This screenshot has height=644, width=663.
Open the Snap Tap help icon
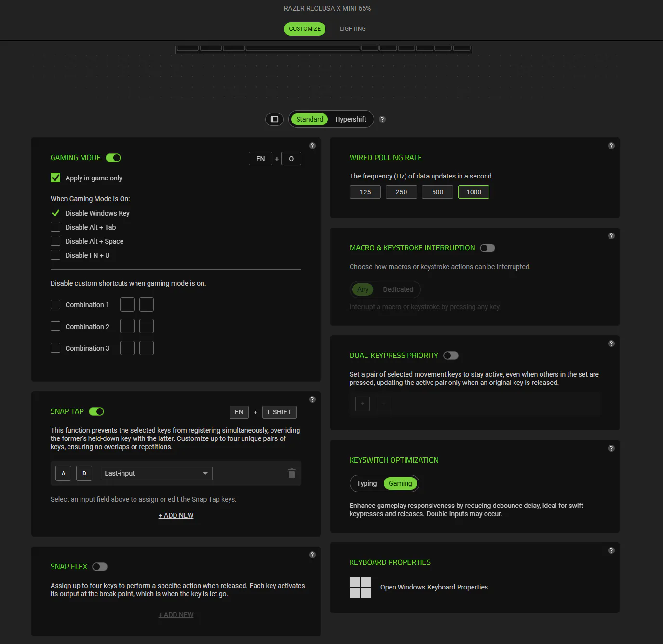tap(312, 399)
